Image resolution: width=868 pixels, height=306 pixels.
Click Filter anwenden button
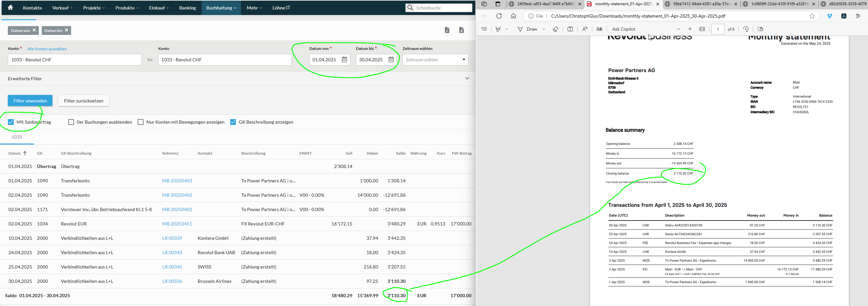30,100
